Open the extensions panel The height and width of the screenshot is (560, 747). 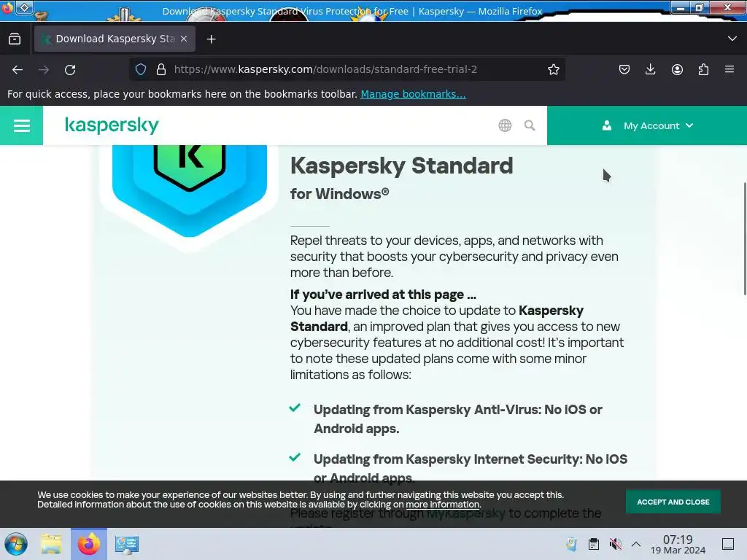tap(703, 69)
